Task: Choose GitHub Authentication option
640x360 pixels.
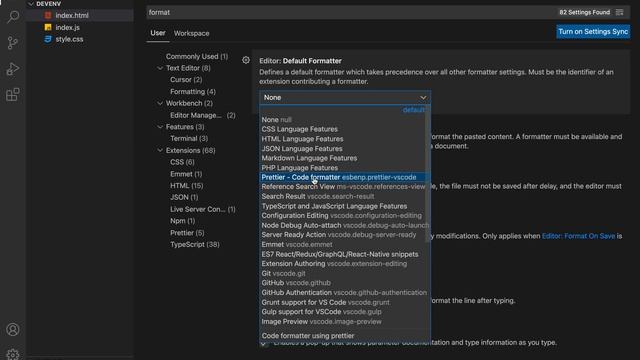Action: (343, 293)
